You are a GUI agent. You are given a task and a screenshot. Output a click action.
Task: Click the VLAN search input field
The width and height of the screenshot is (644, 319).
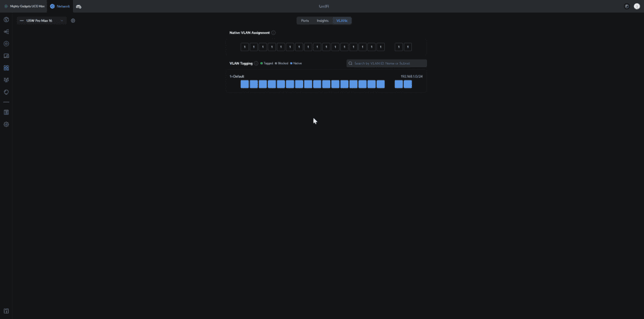coord(387,63)
